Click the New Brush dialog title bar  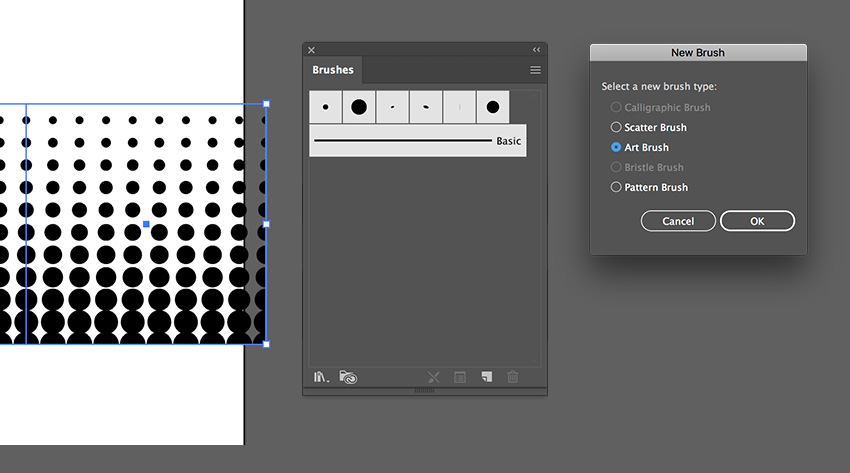pyautogui.click(x=698, y=53)
